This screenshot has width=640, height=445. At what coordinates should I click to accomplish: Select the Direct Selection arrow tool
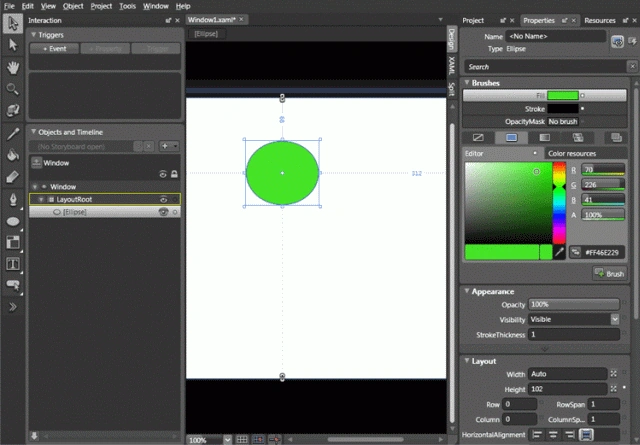(13, 44)
